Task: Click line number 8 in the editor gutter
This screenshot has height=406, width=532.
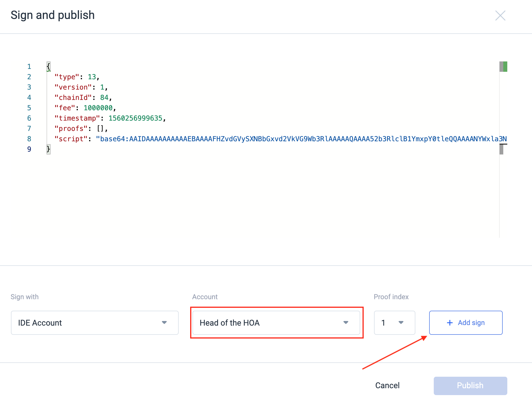Action: (29, 139)
